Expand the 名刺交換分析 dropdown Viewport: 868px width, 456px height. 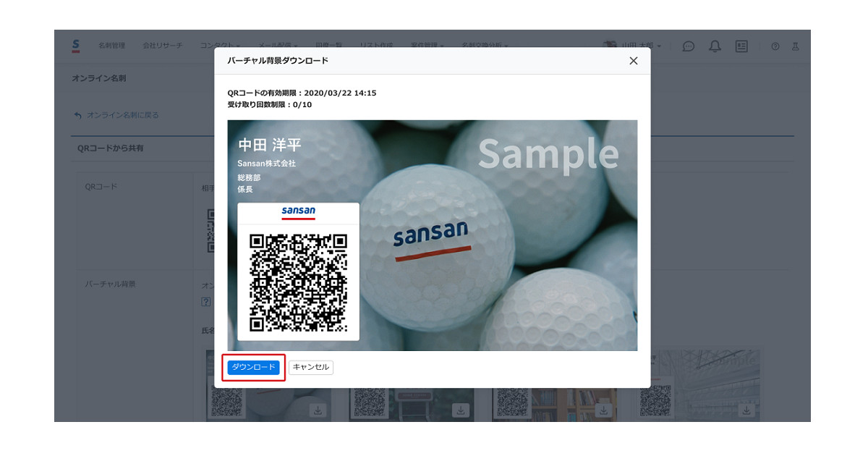pos(483,45)
